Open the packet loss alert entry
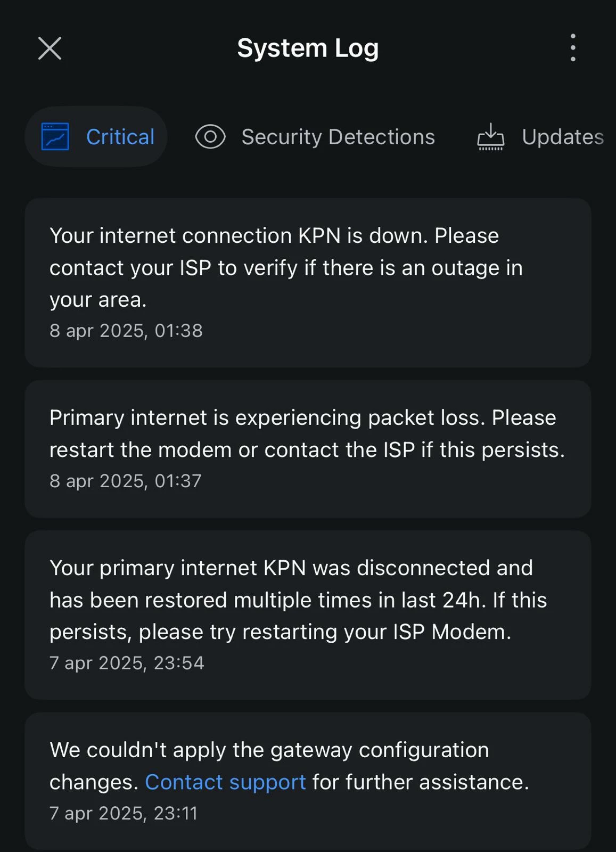The image size is (616, 852). [x=308, y=449]
